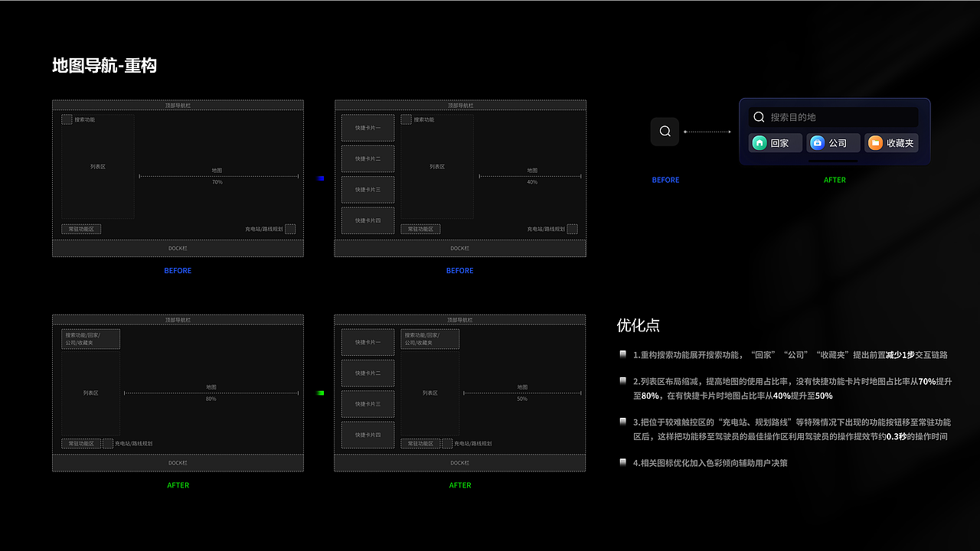Viewport: 980px width, 551px height.
Task: Click 快捷卡片四 in the 40% map wireframe
Action: click(x=367, y=220)
